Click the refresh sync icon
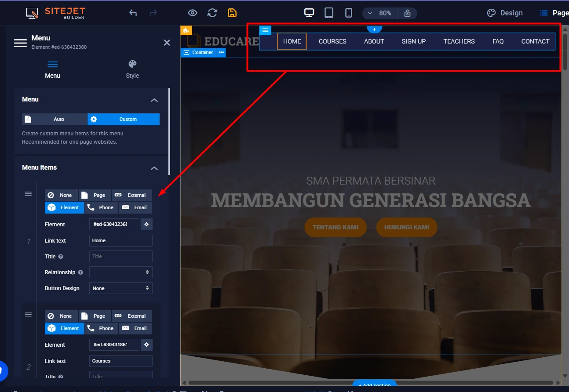Screen dimensions: 569x392 [x=212, y=13]
